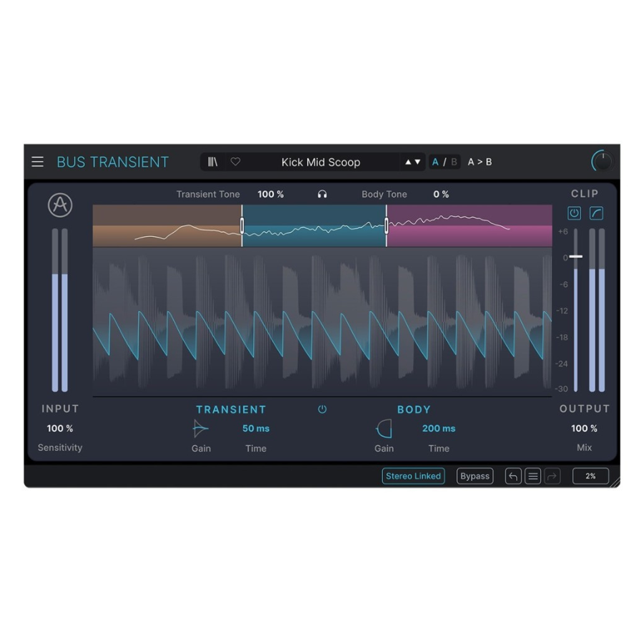
Task: Toggle the center Transient/Body power switch
Action: [x=322, y=409]
